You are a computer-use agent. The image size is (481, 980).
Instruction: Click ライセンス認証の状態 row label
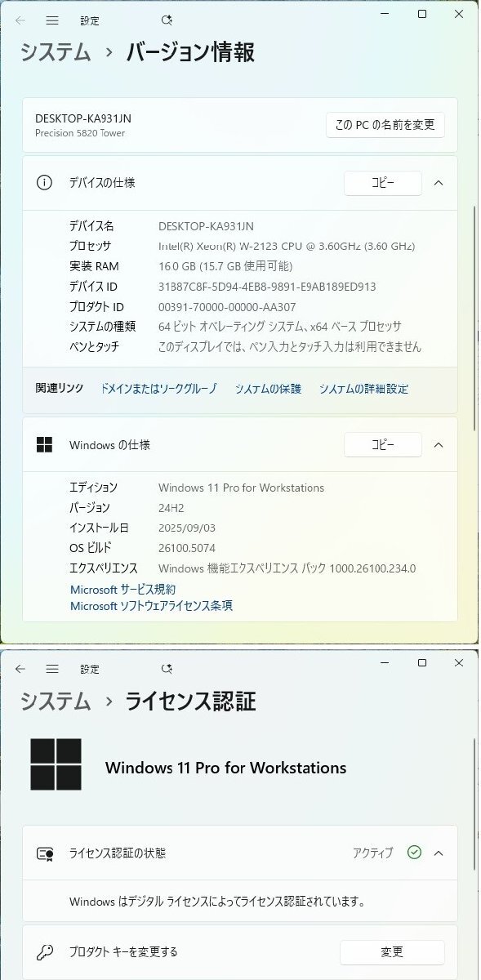(x=118, y=853)
